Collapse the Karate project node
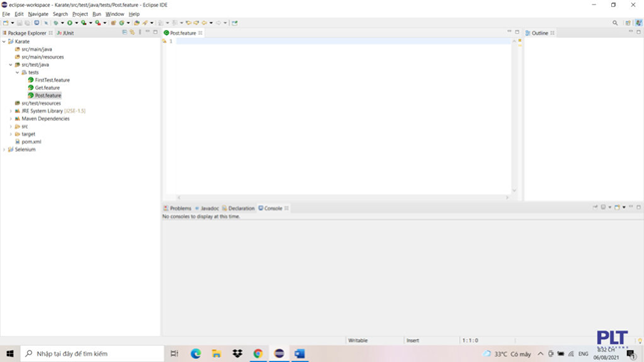The width and height of the screenshot is (644, 362). click(x=4, y=42)
